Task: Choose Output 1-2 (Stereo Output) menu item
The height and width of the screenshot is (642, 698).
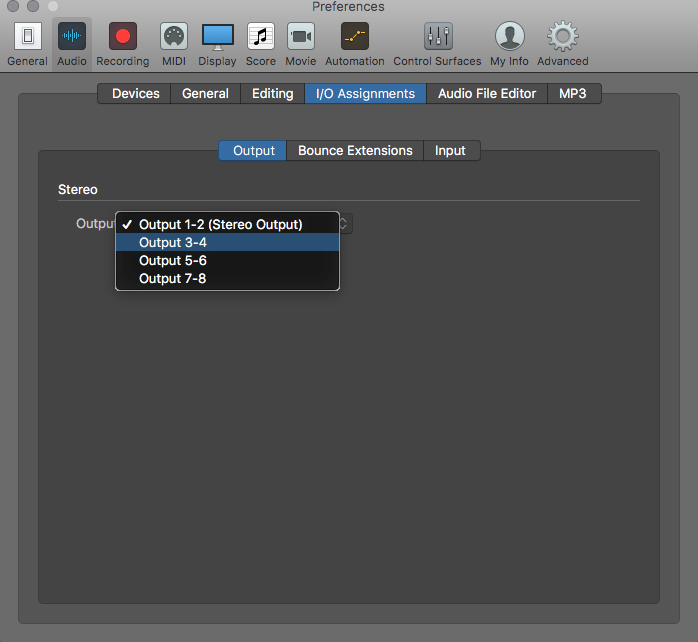Action: click(x=227, y=224)
